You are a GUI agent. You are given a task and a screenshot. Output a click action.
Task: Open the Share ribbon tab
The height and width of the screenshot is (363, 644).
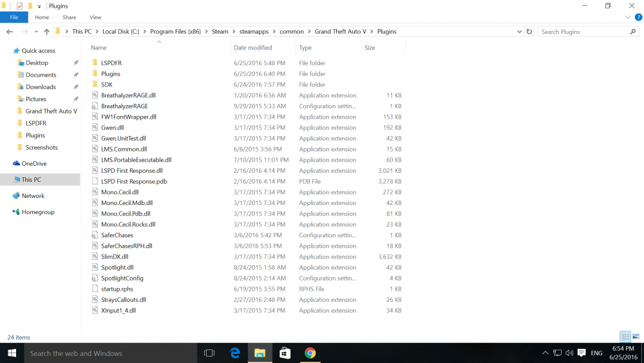point(70,17)
